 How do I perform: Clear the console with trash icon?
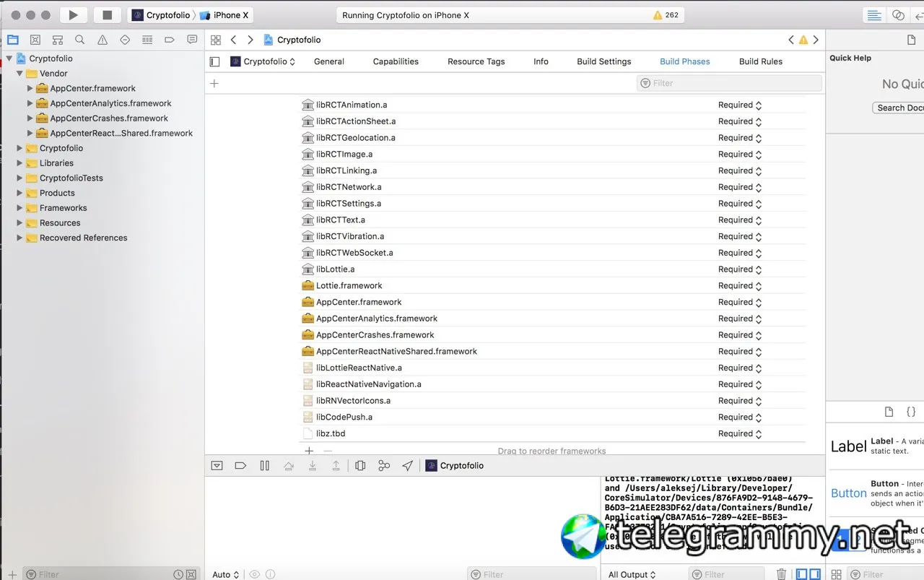(781, 574)
